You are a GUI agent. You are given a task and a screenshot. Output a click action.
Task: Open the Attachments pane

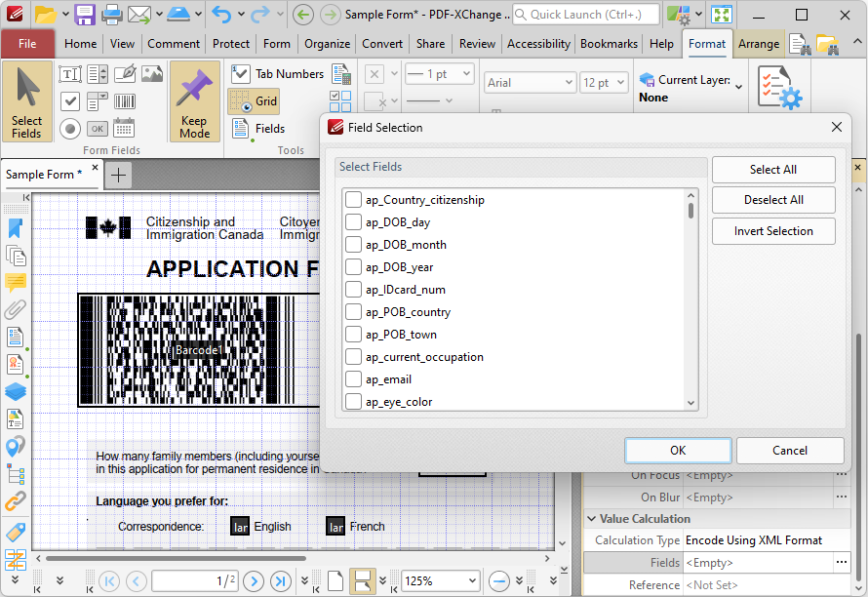coord(14,310)
